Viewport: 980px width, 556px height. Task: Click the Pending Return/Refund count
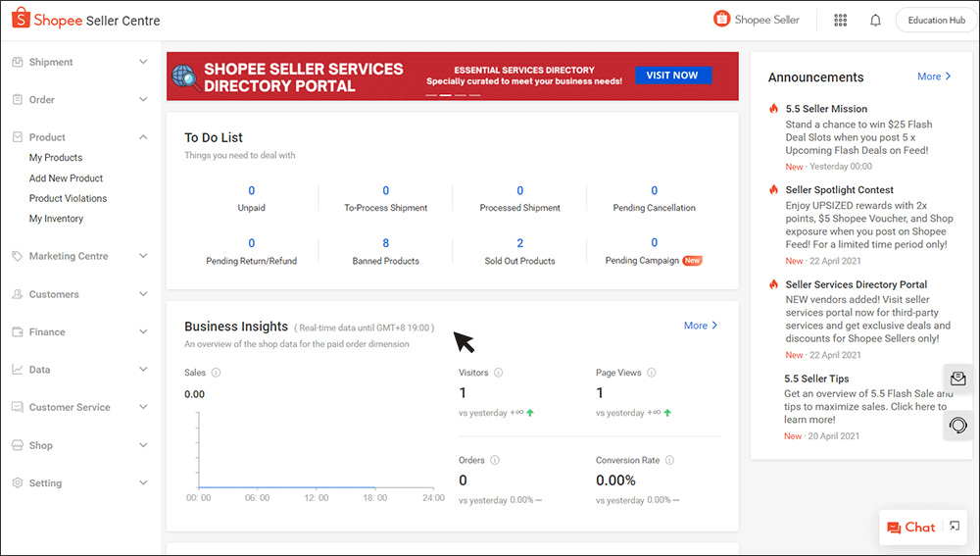pyautogui.click(x=251, y=243)
